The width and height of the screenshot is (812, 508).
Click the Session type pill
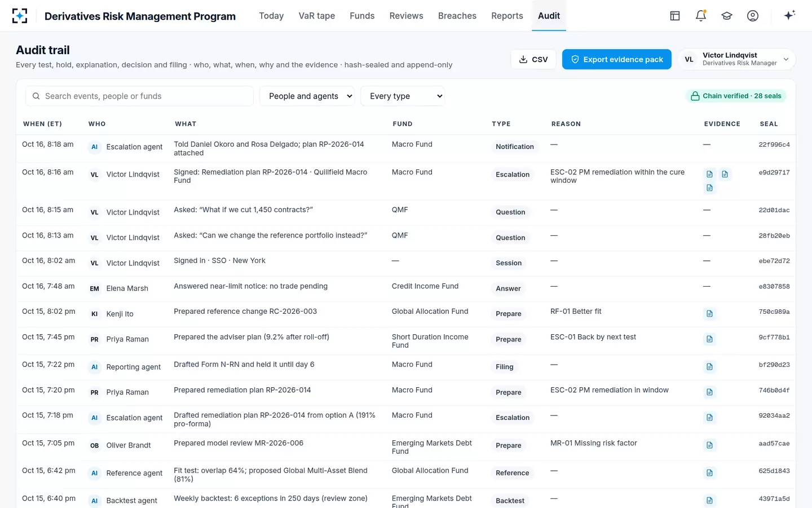[509, 263]
